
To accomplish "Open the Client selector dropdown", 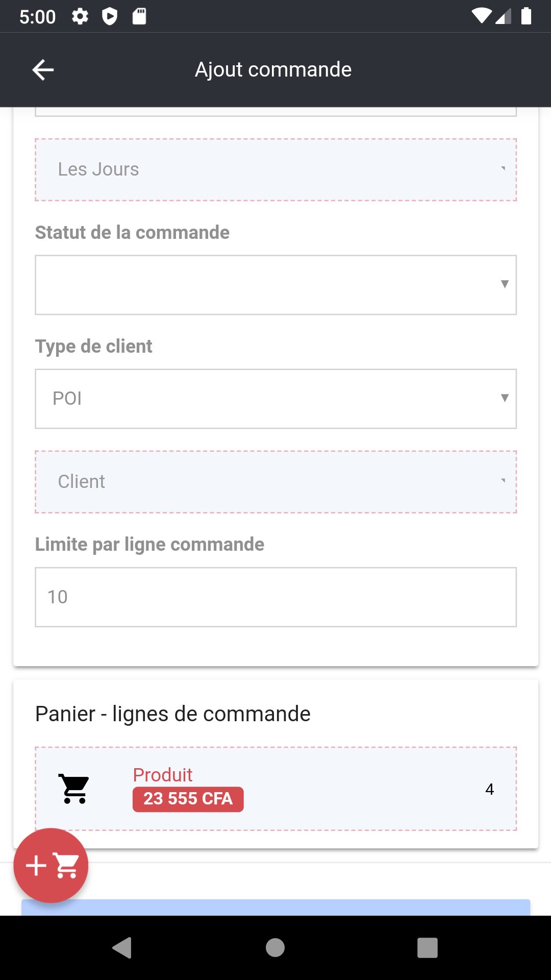I will [x=275, y=482].
